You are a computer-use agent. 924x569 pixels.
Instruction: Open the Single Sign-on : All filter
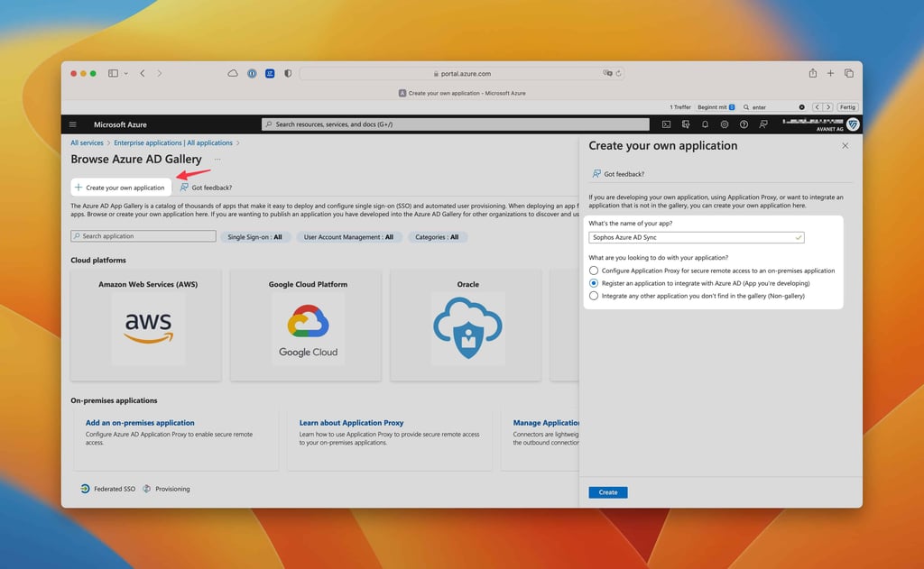coord(254,237)
